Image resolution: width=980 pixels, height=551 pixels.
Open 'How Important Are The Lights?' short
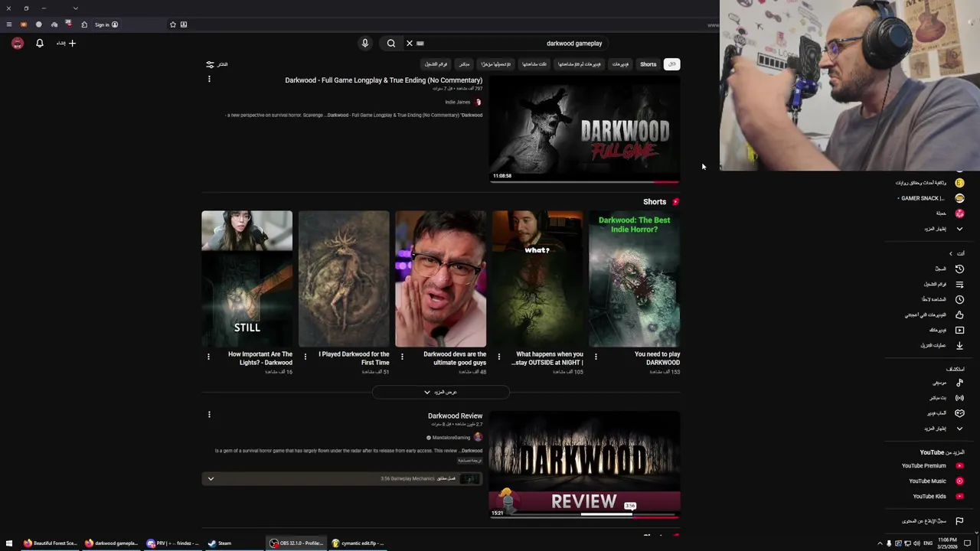(247, 279)
